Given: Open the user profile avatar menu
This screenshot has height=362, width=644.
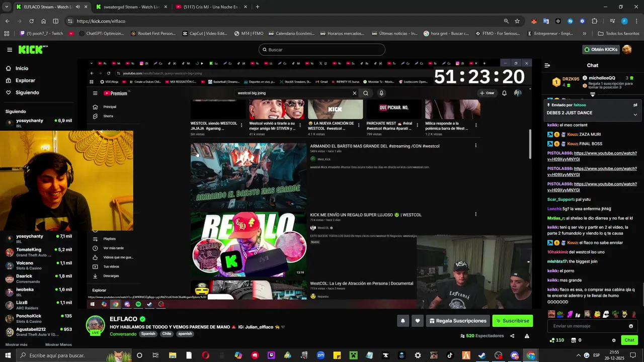Looking at the screenshot, I should 627,49.
